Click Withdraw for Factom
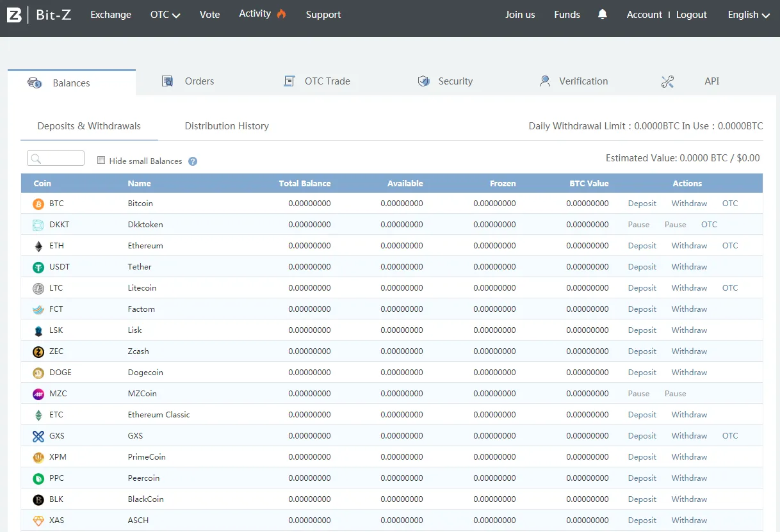Screen dimensions: 780x532 tap(689, 309)
